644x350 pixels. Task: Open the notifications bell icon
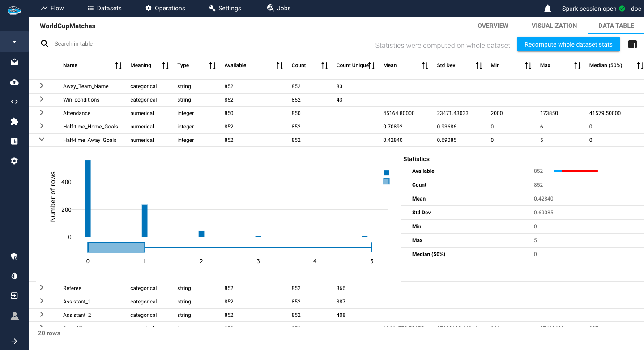(548, 9)
